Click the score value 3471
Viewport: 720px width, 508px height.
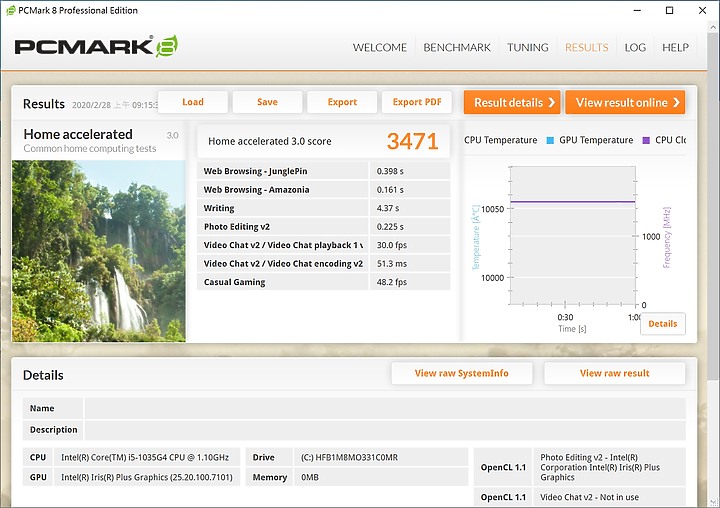[x=412, y=141]
